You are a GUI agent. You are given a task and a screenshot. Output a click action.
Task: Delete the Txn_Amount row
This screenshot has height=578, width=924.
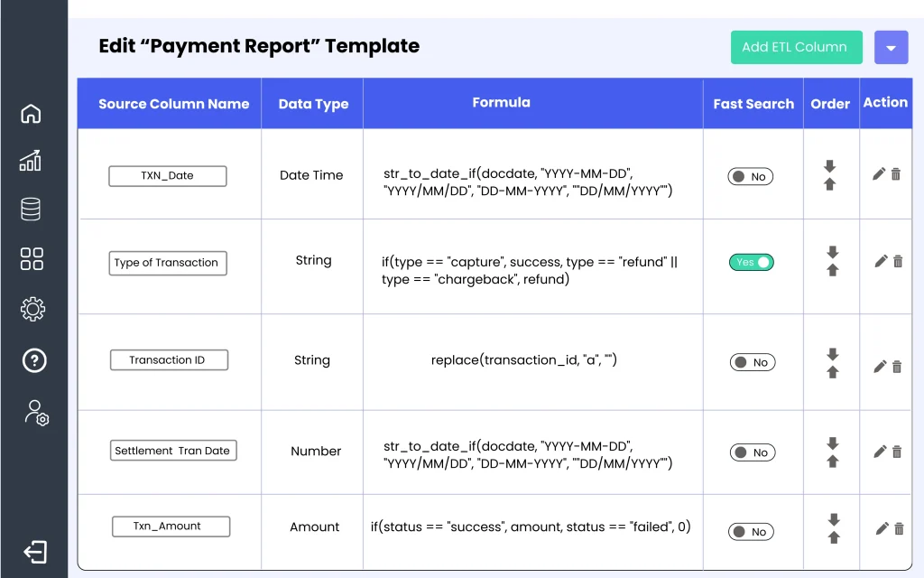coord(900,528)
